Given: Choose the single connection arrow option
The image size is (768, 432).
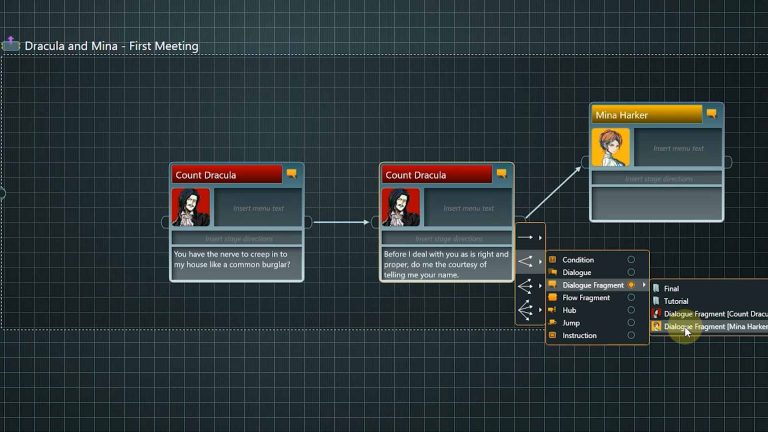Looking at the screenshot, I should click(525, 237).
